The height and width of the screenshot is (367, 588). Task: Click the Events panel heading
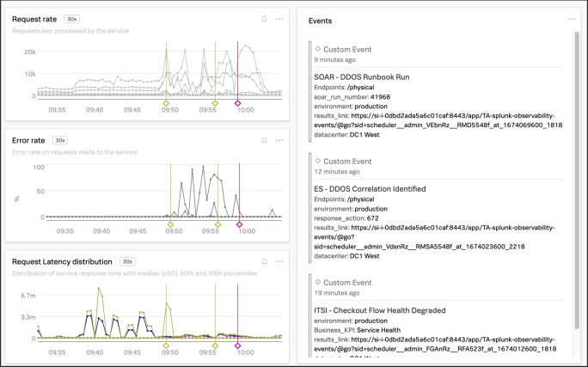(321, 21)
